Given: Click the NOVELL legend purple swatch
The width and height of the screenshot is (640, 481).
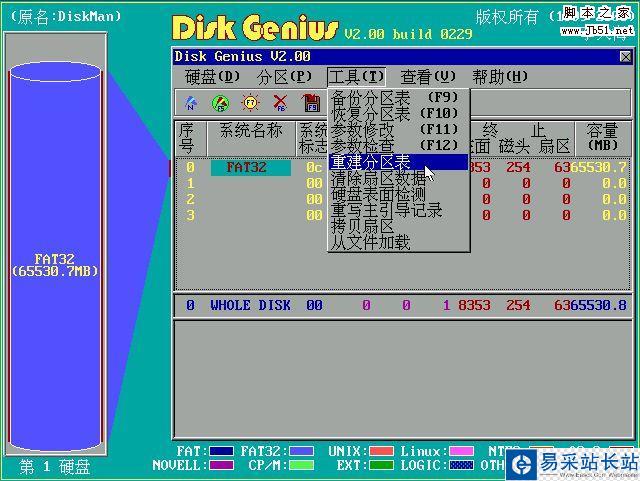Looking at the screenshot, I should (x=221, y=465).
